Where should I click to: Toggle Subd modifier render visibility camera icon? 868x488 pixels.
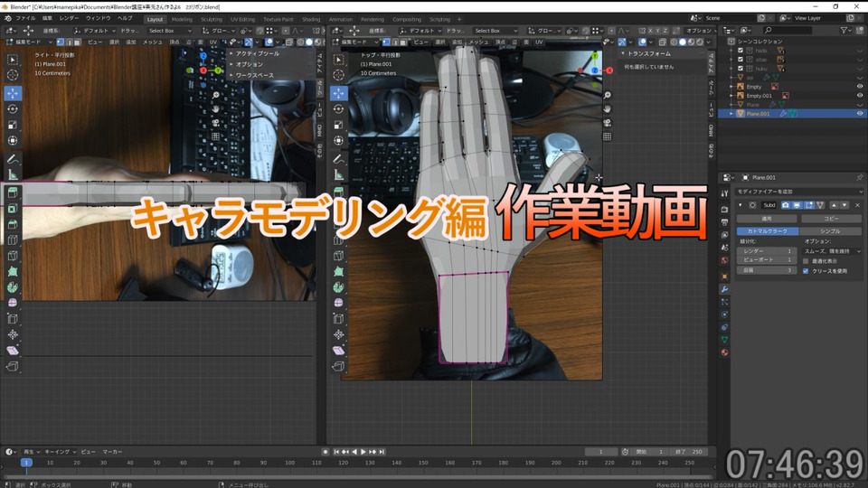click(785, 205)
